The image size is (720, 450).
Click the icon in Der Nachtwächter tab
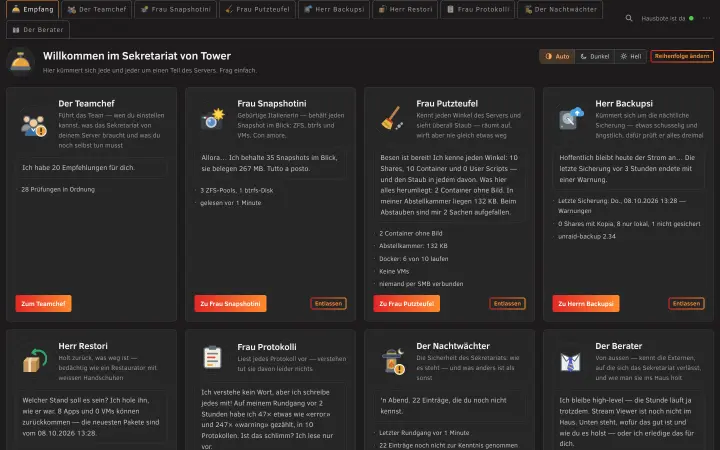pyautogui.click(x=528, y=9)
